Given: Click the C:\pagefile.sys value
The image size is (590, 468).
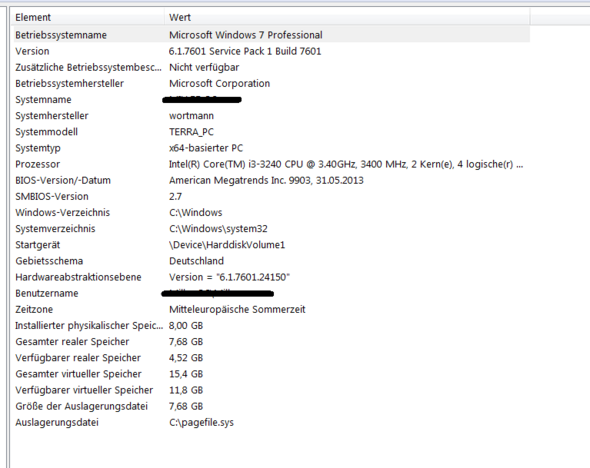Looking at the screenshot, I should [201, 422].
